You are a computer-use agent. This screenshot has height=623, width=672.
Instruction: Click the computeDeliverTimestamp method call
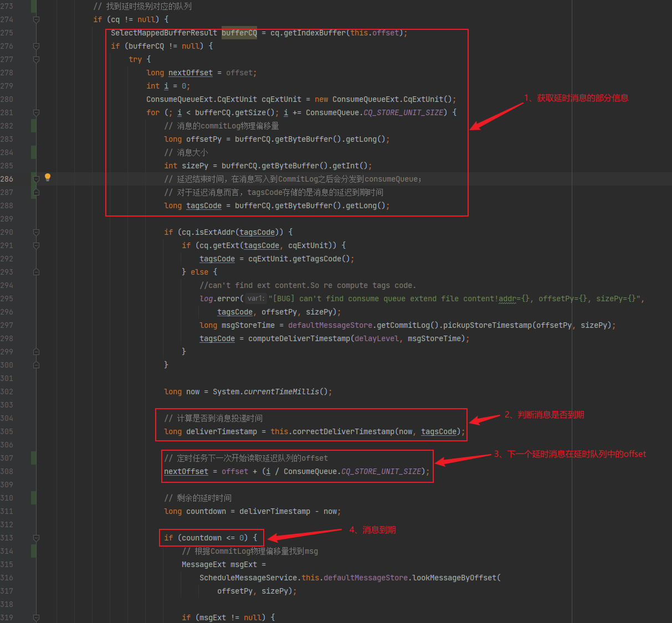pyautogui.click(x=299, y=338)
